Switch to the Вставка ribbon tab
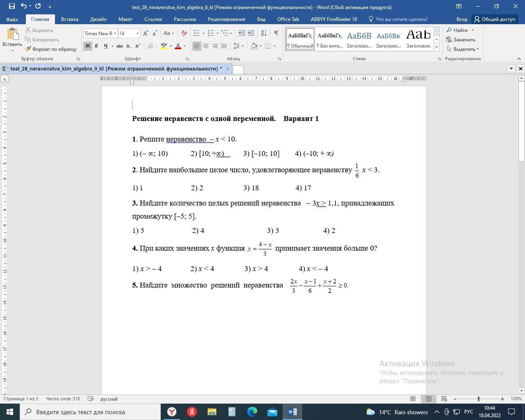This screenshot has height=420, width=525. [x=70, y=19]
